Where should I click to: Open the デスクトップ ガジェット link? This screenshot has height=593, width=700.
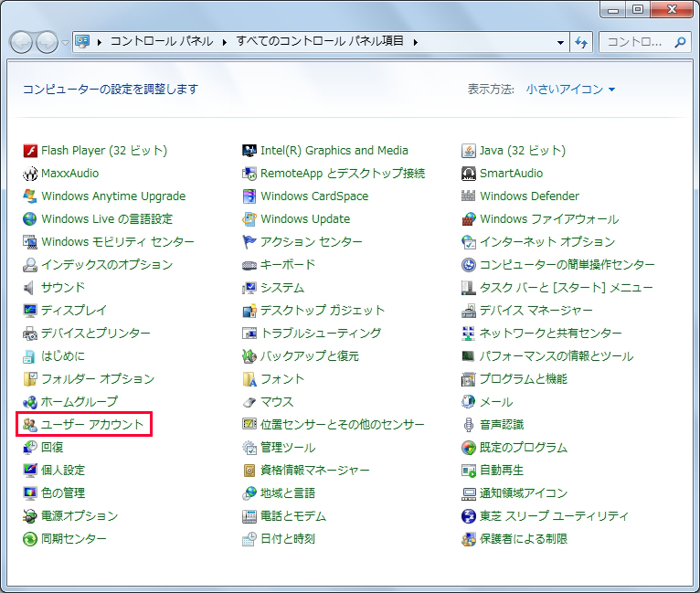[x=323, y=311]
